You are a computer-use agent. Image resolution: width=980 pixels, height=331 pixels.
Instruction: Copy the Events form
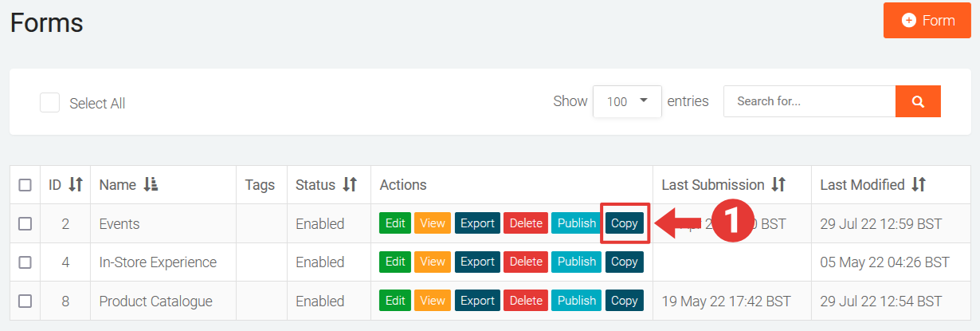[x=624, y=223]
